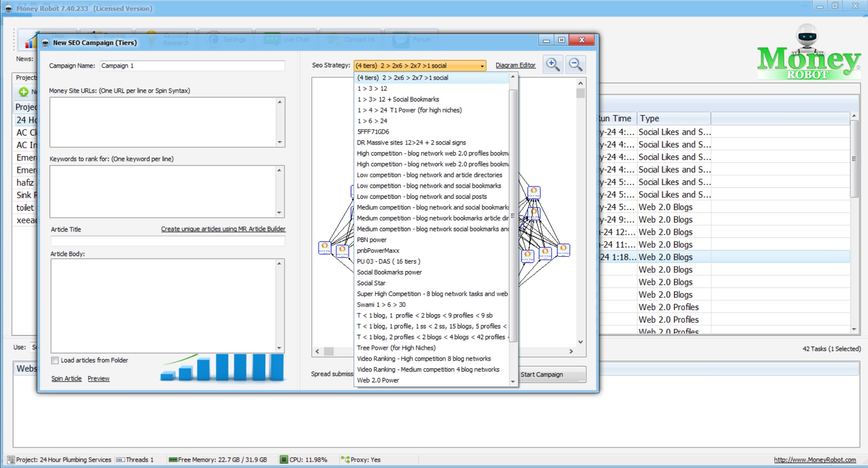Screen dimensions: 868x468
Task: Pick 'Web 2.0 Power' strategy option
Action: pyautogui.click(x=431, y=380)
